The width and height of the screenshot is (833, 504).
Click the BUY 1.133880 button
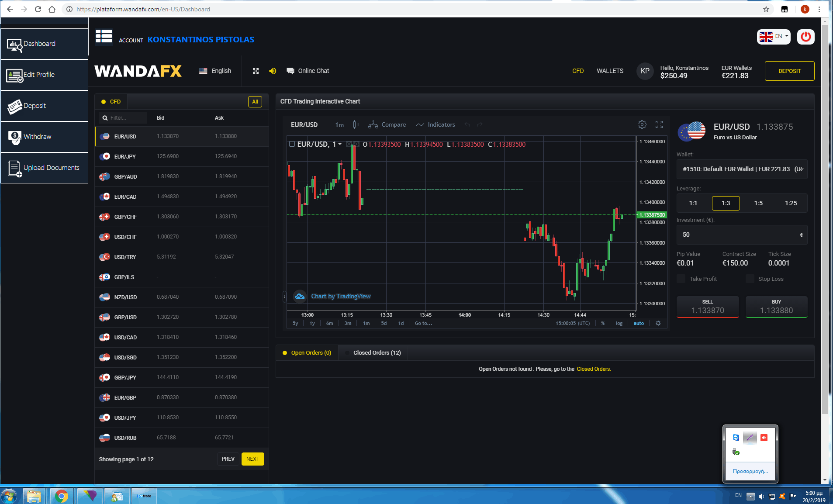click(776, 307)
